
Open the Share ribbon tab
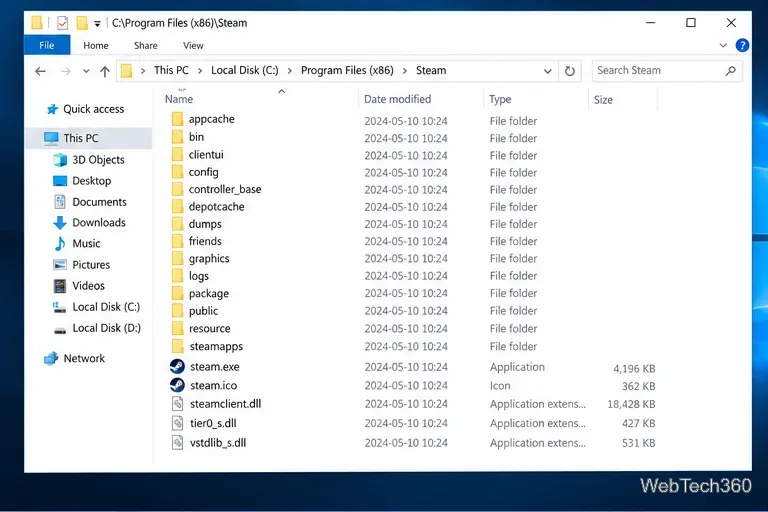[x=145, y=46]
